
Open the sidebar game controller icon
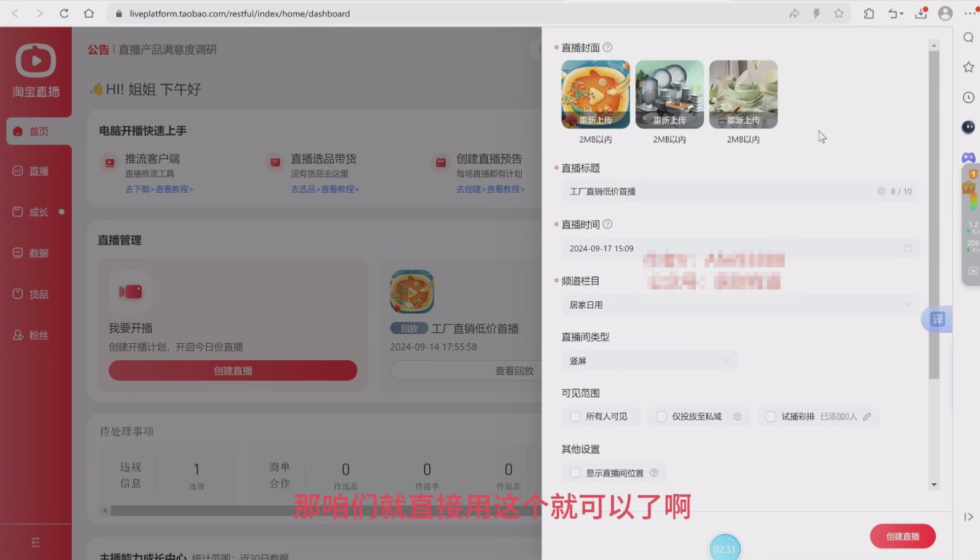[969, 157]
